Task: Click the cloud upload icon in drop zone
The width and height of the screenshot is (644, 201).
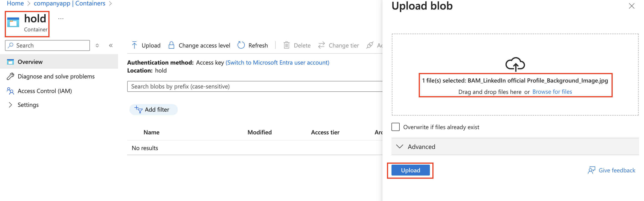Action: pos(515,64)
